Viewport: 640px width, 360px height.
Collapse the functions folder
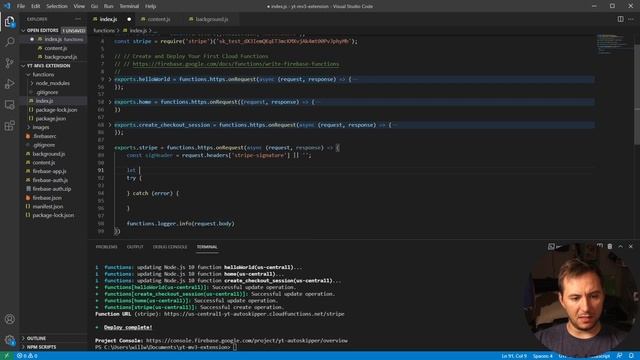pos(43,75)
